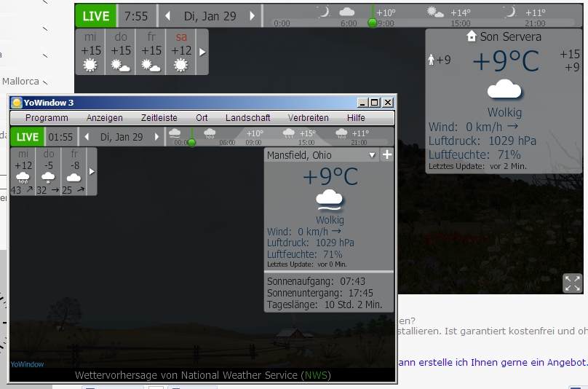Toggle the LIVE button in the YoWindow 3 window
This screenshot has width=588, height=389.
coord(28,137)
